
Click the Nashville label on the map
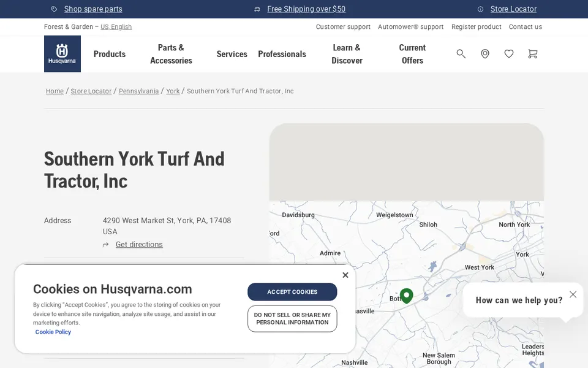point(355,362)
